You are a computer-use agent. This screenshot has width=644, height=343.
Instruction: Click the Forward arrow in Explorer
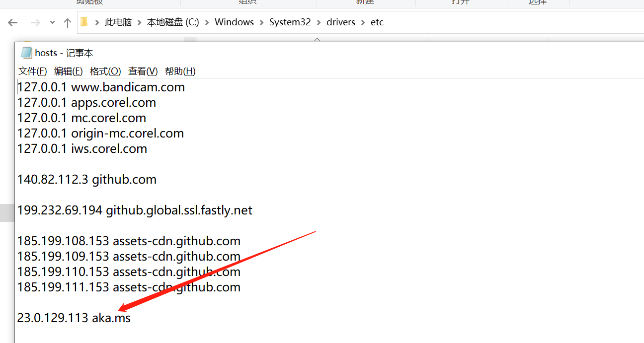coord(35,22)
